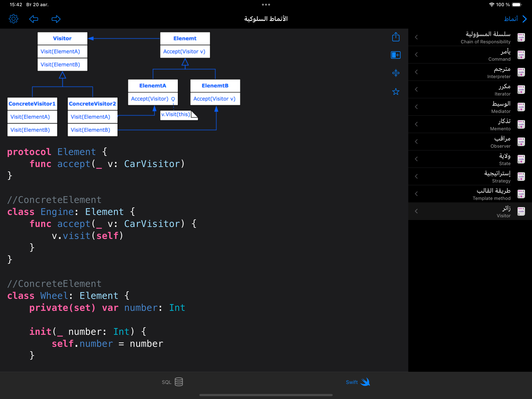Image resolution: width=532 pixels, height=399 pixels.
Task: Tap the code icon beside Chain of Responsibility
Action: point(521,37)
